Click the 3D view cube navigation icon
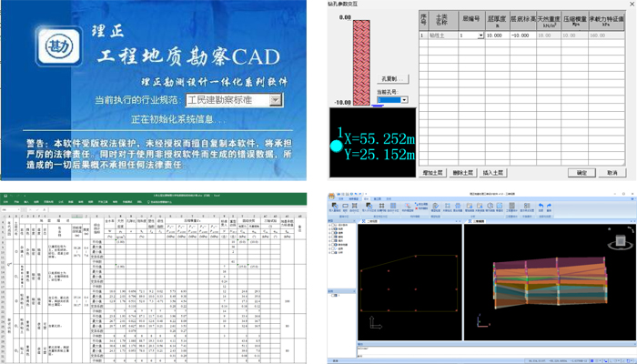This screenshot has height=364, width=637. (x=618, y=240)
